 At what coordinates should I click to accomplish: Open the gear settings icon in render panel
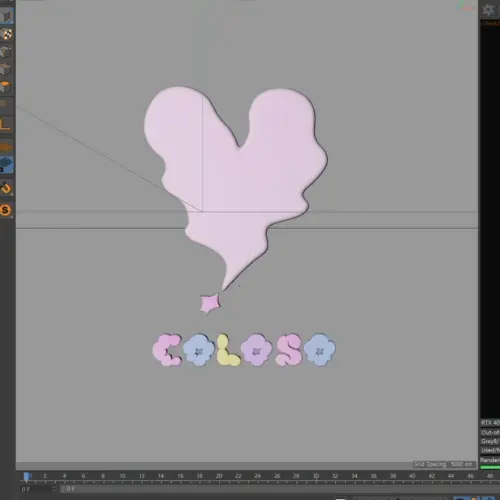tap(488, 10)
